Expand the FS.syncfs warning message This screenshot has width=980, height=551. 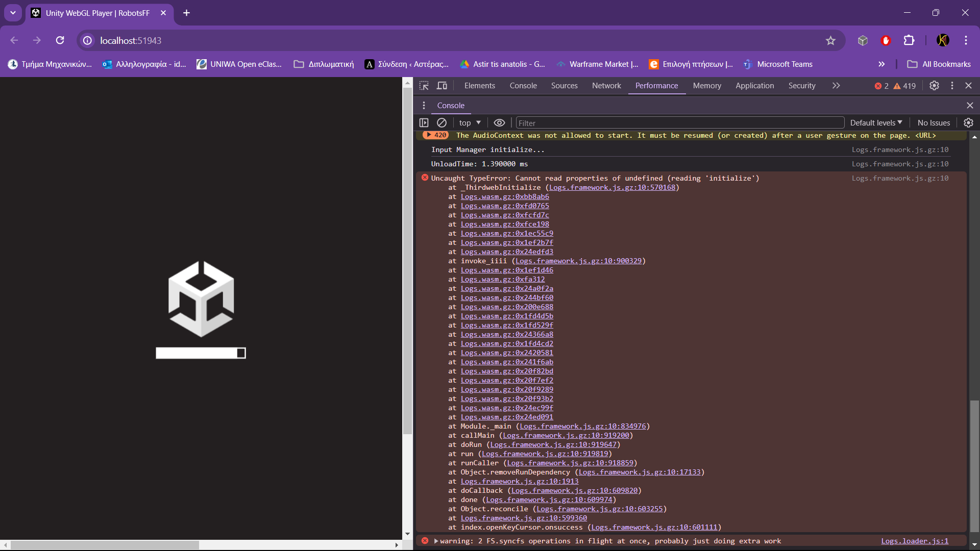pos(436,541)
